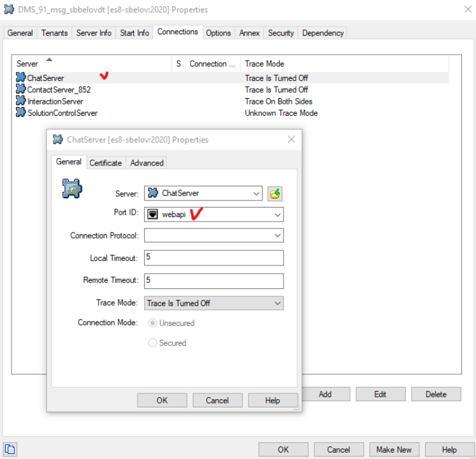The image size is (476, 459).
Task: Switch to the Tenants tab
Action: coord(55,32)
